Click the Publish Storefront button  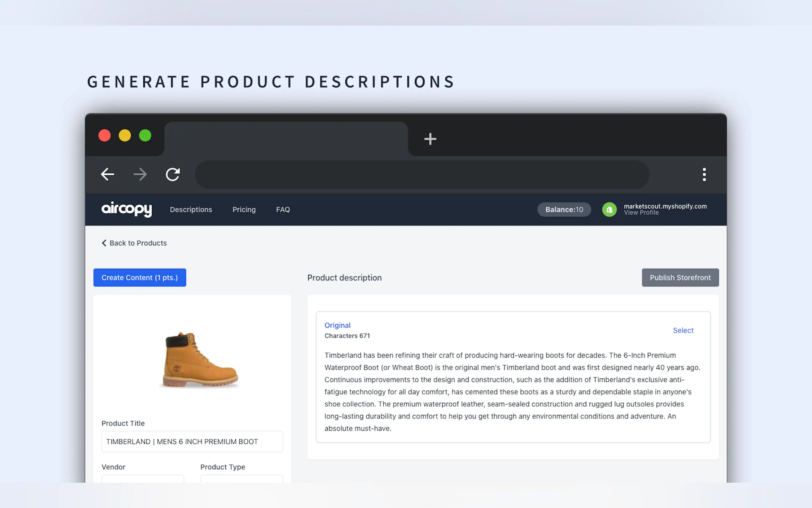680,278
